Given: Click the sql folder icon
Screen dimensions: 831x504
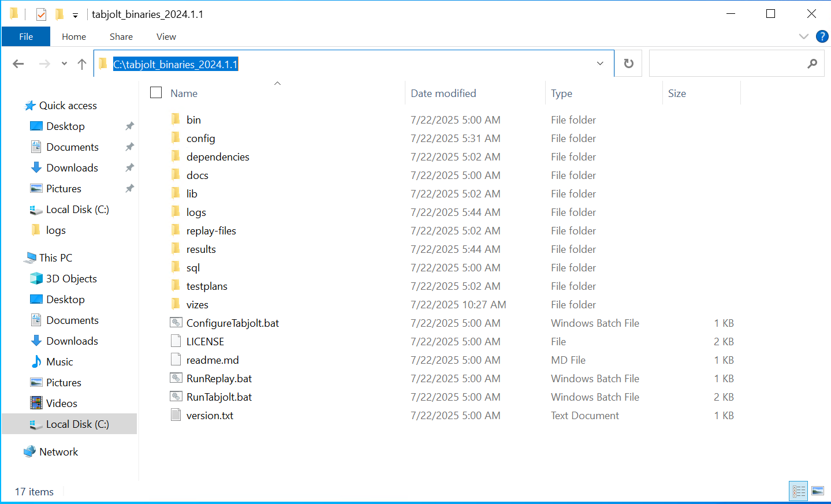Looking at the screenshot, I should (x=176, y=267).
